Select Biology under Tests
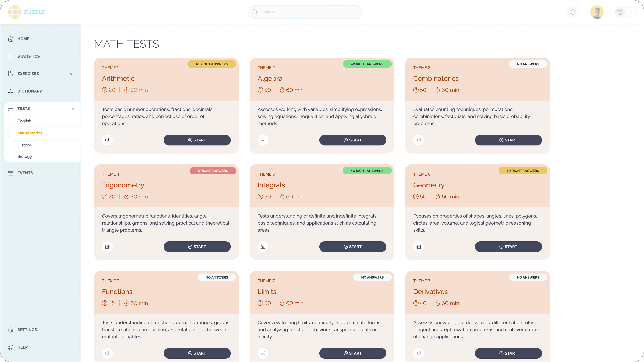The height and width of the screenshot is (362, 644). click(24, 156)
